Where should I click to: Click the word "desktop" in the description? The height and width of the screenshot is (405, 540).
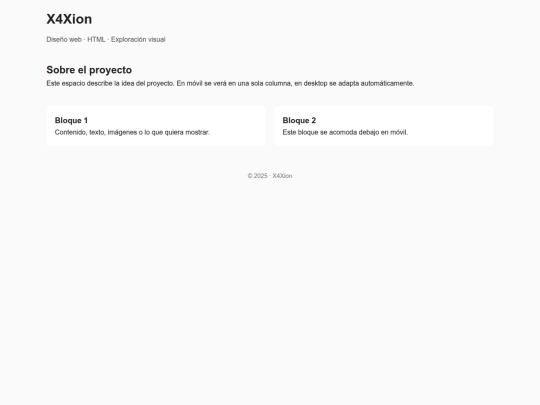pos(315,83)
